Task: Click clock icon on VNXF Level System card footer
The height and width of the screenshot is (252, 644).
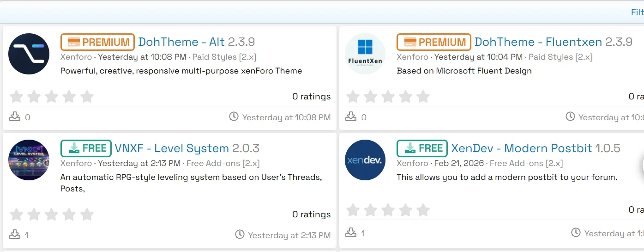Action: coord(240,234)
